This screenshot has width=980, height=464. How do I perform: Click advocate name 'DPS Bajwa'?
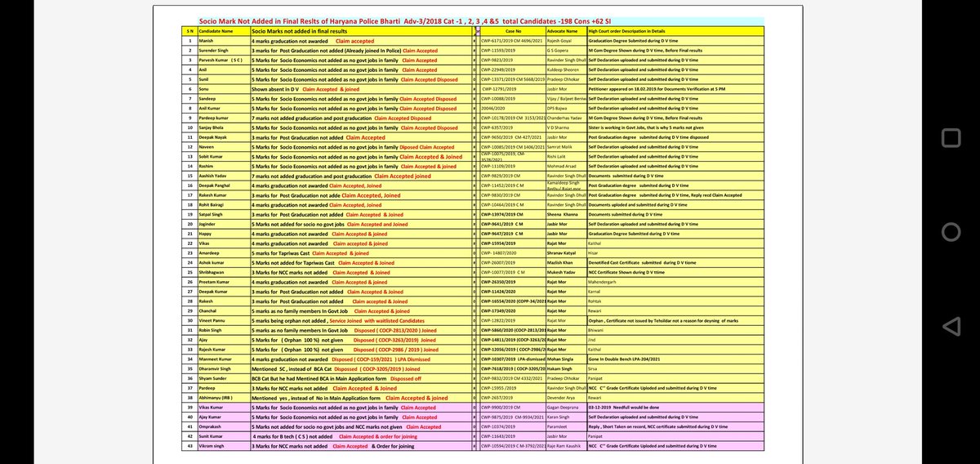tap(558, 109)
